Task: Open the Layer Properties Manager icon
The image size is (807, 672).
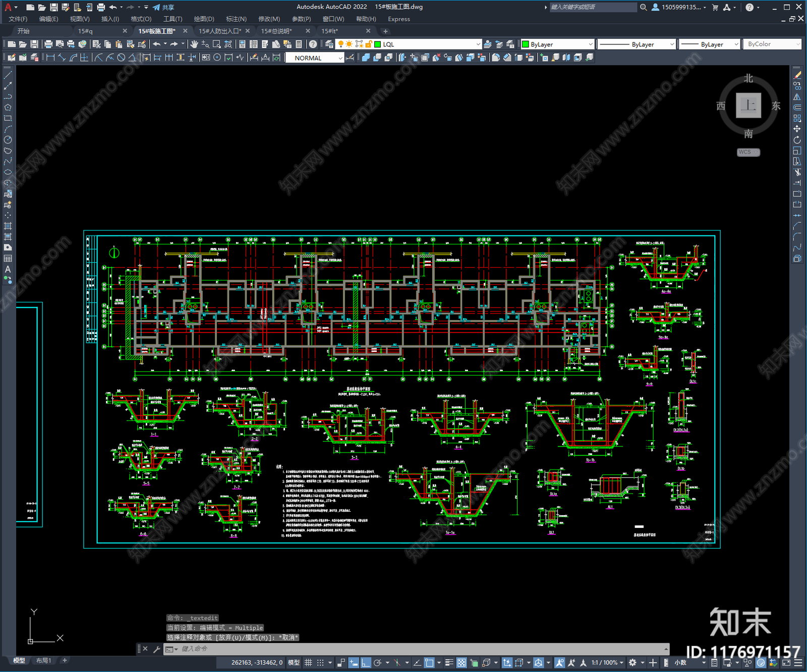Action: [329, 44]
